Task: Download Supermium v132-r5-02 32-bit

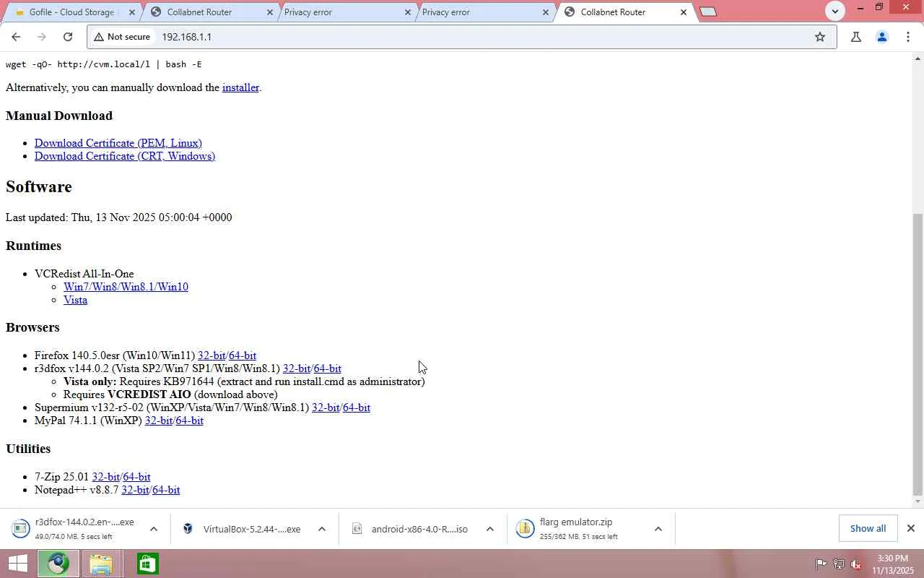Action: (x=326, y=407)
